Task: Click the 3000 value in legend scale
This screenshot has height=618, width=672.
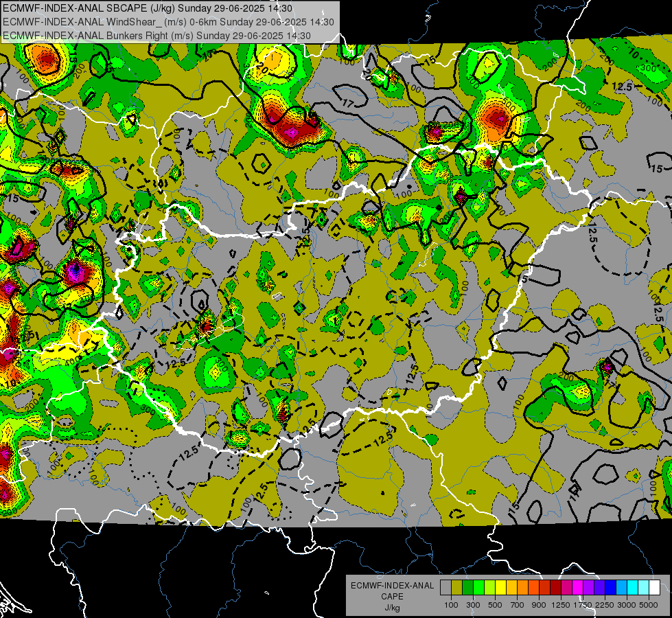Action: (x=627, y=605)
